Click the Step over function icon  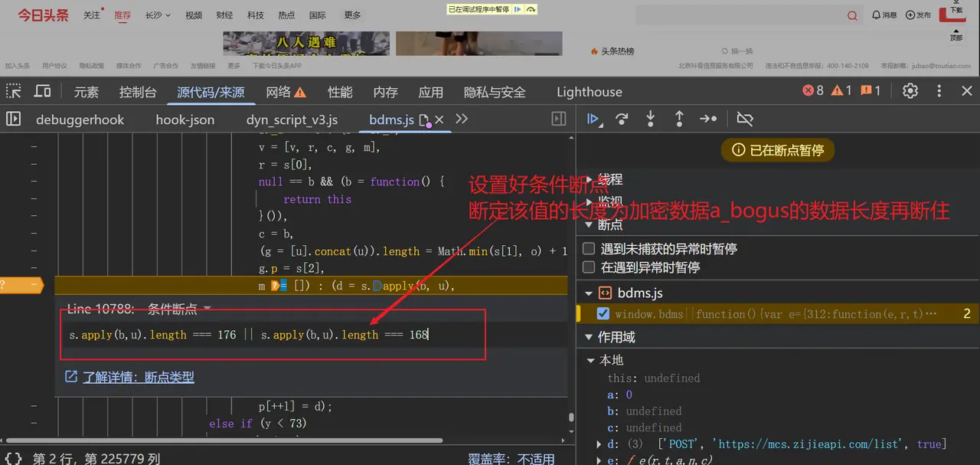pos(622,119)
